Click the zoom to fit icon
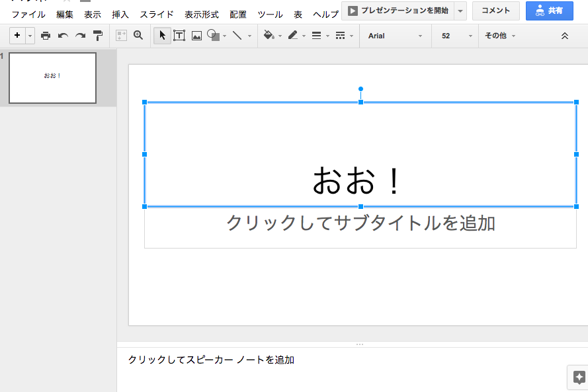Viewport: 588px width, 392px height. click(121, 36)
